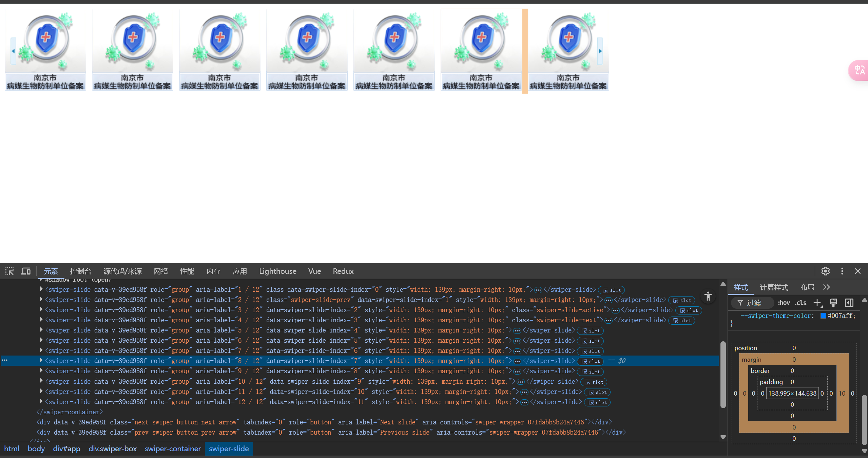Viewport: 868px width, 458px height.
Task: Toggle the computed styles sidebar icon
Action: tap(849, 303)
